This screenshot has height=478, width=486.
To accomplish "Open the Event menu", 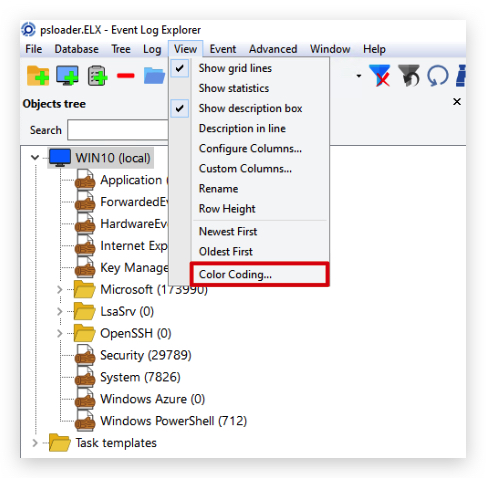I will (x=223, y=49).
